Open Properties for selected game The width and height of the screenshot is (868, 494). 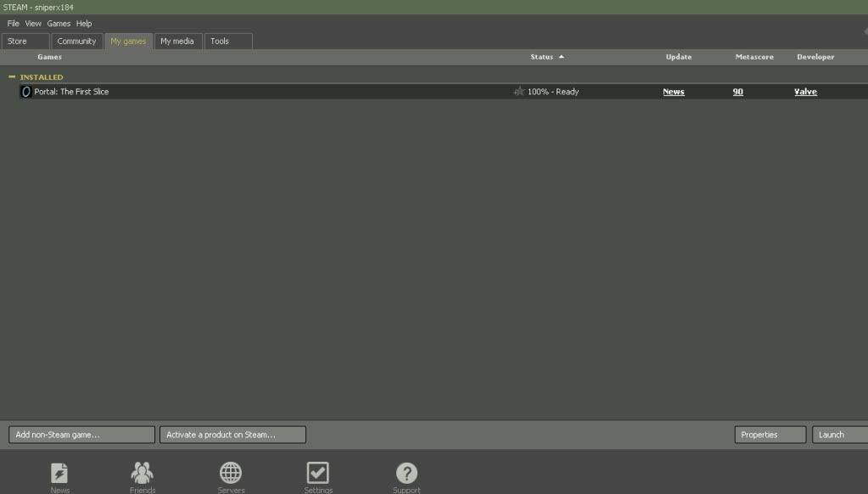tap(770, 435)
